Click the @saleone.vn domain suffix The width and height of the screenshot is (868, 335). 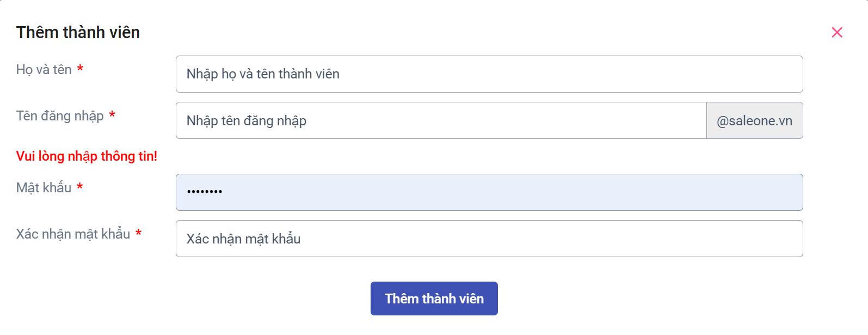[x=754, y=120]
